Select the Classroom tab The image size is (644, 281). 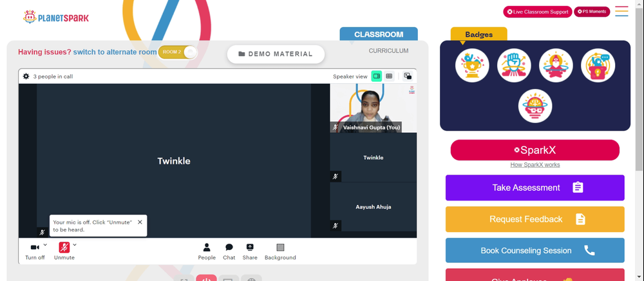[x=379, y=34]
